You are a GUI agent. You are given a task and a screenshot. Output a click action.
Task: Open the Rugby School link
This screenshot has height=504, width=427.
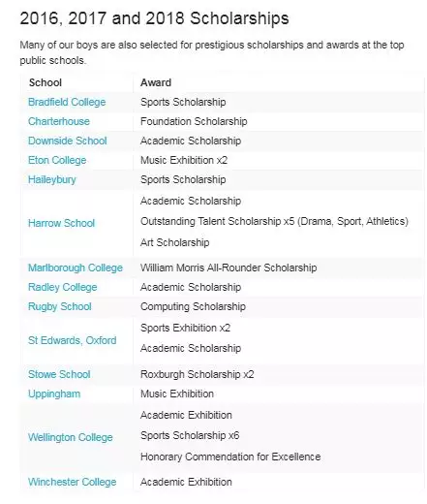(60, 306)
